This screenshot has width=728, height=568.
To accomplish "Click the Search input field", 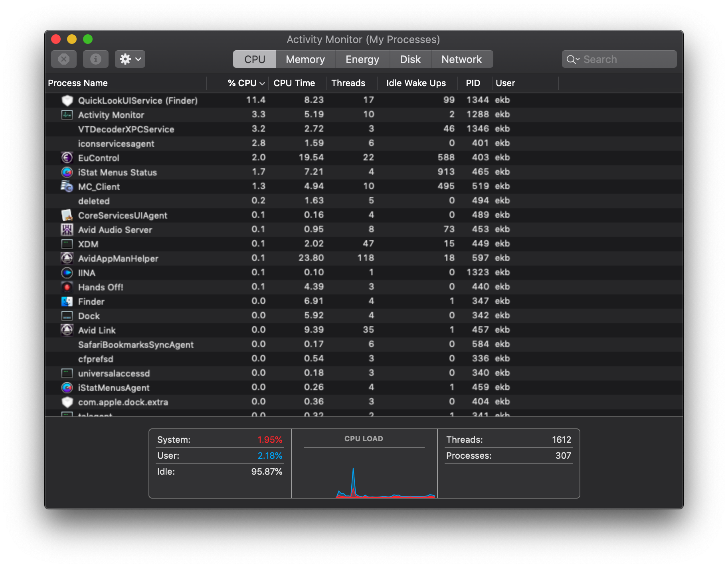I will [x=619, y=59].
